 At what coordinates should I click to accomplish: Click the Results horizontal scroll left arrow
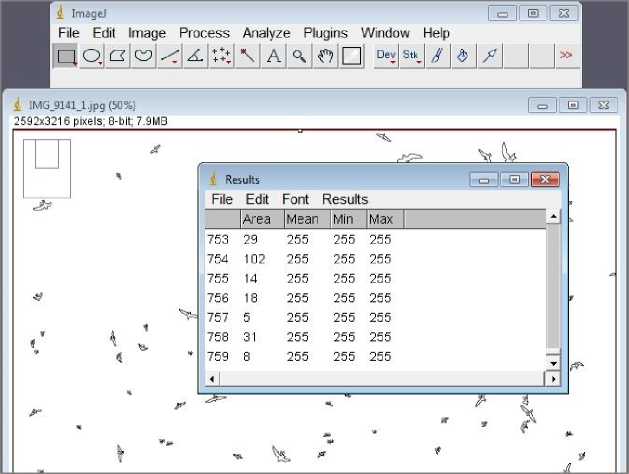[x=212, y=379]
